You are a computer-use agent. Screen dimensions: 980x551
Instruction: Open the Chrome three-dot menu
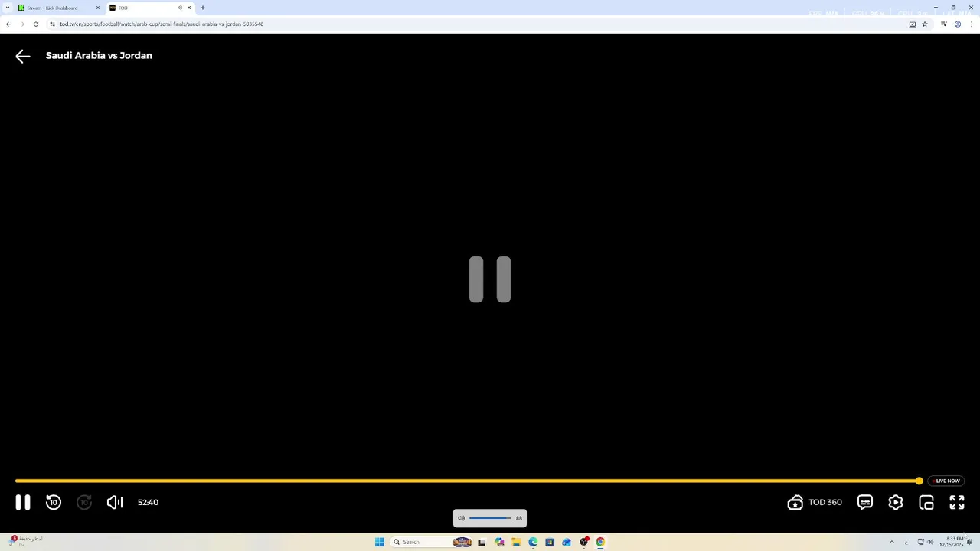click(x=972, y=24)
